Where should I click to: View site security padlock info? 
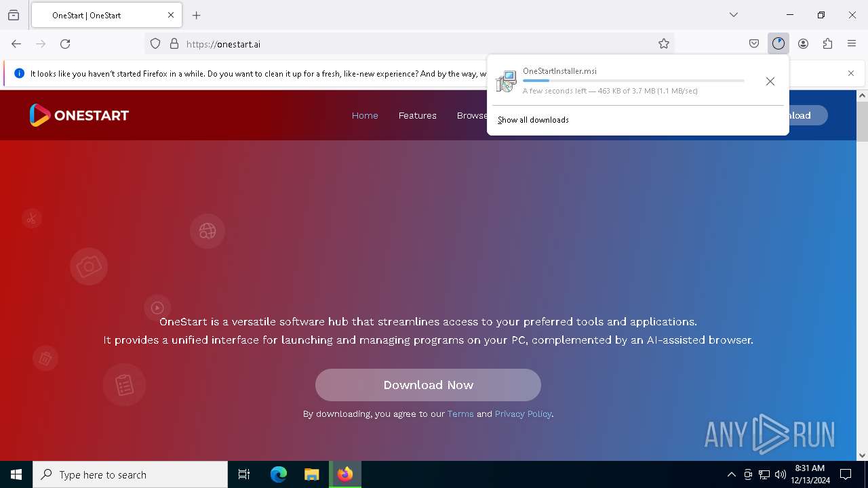[174, 44]
